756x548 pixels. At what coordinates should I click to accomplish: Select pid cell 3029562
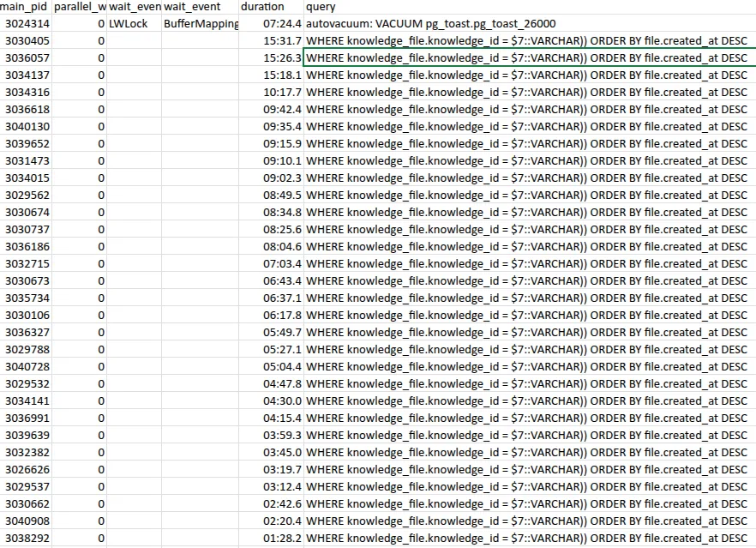tap(26, 195)
